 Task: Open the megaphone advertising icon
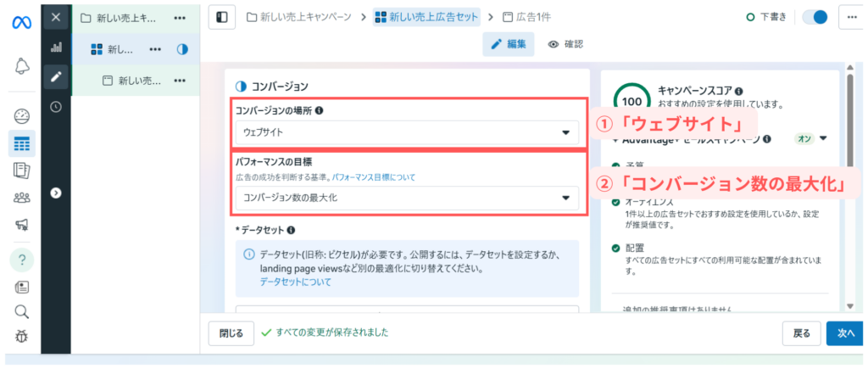coord(21,224)
